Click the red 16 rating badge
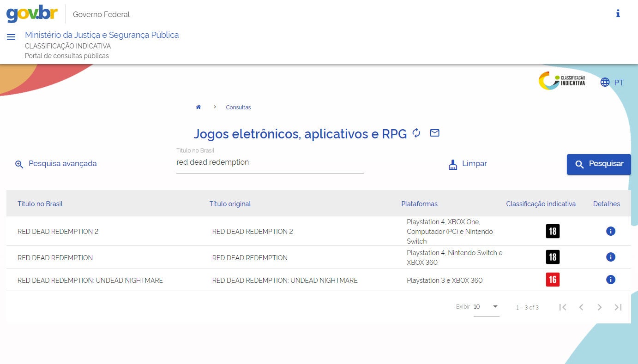638x364 pixels. pos(553,280)
